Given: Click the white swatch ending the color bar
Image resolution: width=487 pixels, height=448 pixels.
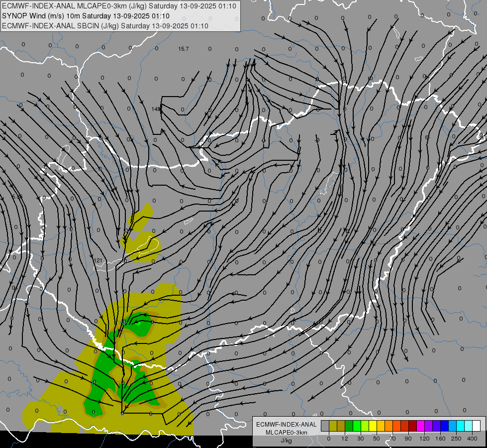Looking at the screenshot, I should tap(477, 426).
